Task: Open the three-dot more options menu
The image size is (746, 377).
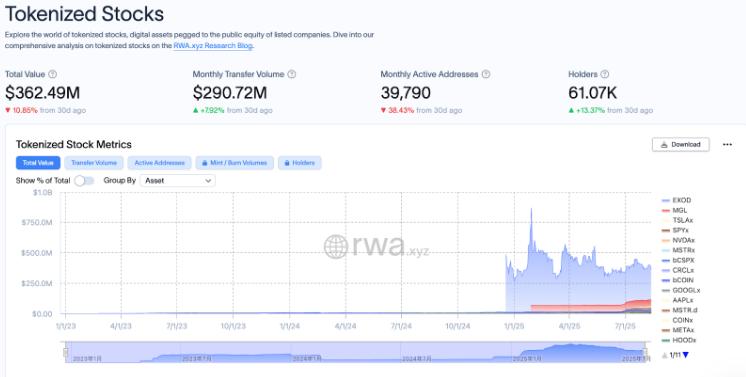Action: [727, 145]
